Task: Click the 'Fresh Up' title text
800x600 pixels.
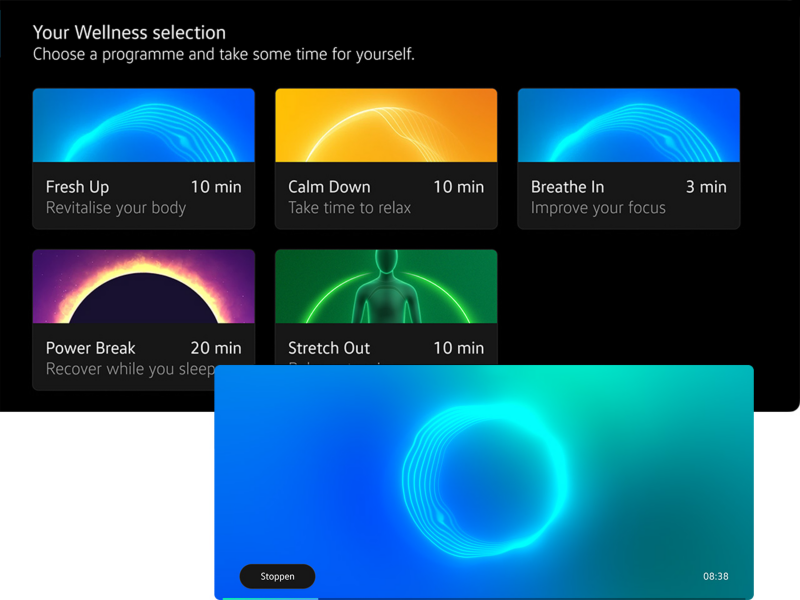Action: [x=77, y=187]
